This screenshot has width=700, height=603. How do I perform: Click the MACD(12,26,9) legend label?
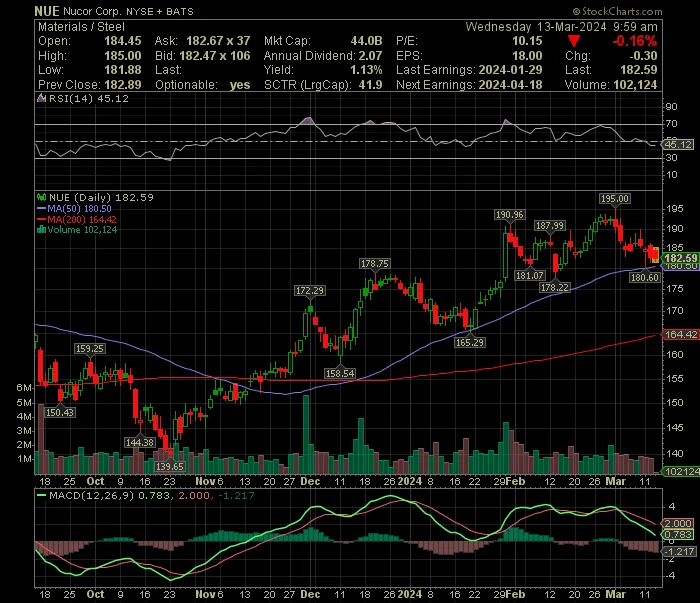(91, 495)
